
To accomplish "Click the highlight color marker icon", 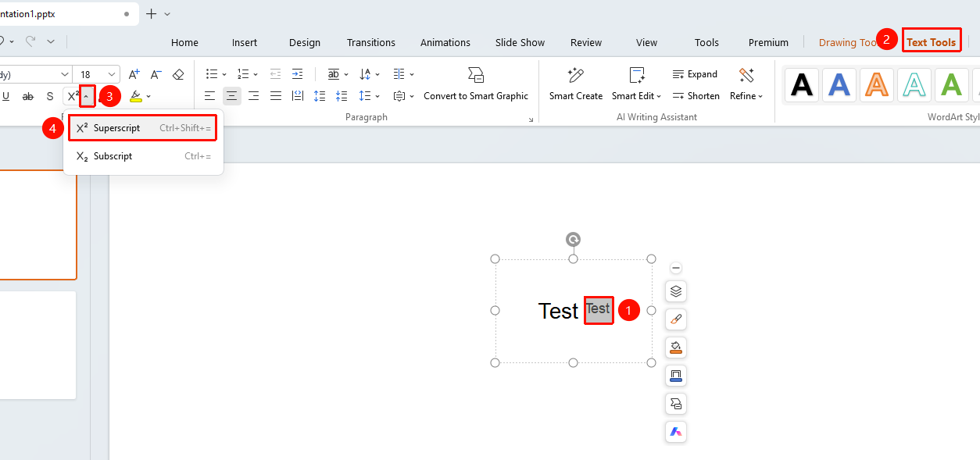I will (136, 96).
